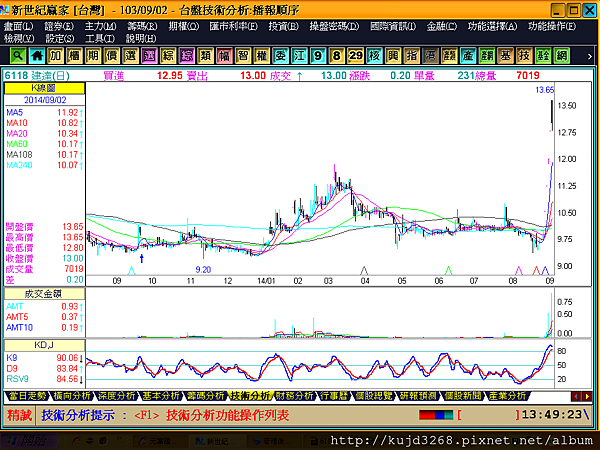
Task: Switch to the 財務分析 tab
Action: (x=294, y=396)
